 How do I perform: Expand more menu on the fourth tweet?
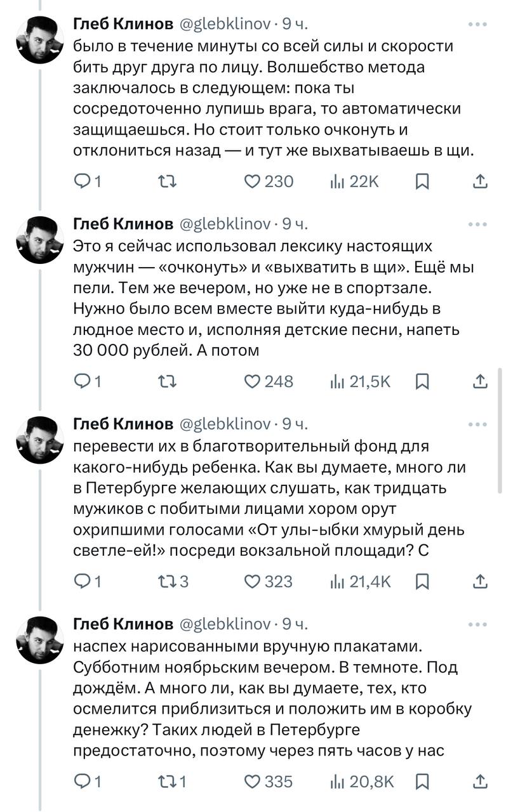(x=477, y=624)
